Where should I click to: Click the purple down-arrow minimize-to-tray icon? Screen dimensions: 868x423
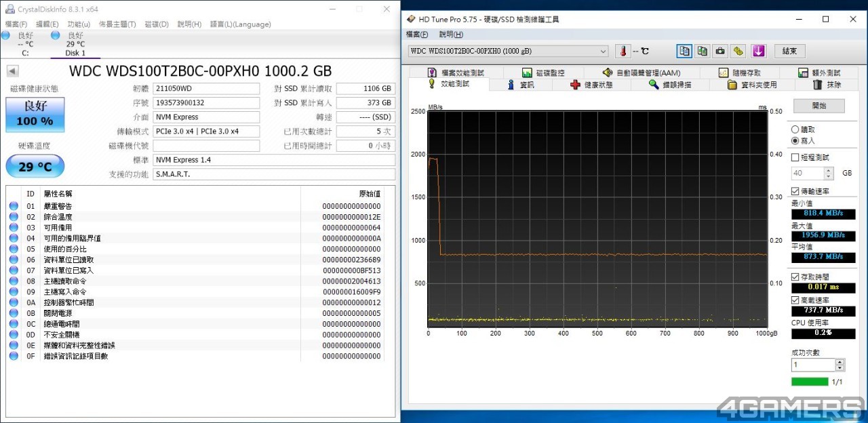click(758, 51)
